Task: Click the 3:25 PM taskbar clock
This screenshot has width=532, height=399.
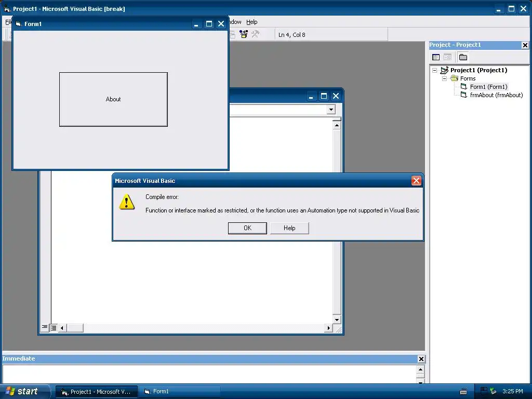Action: click(513, 391)
